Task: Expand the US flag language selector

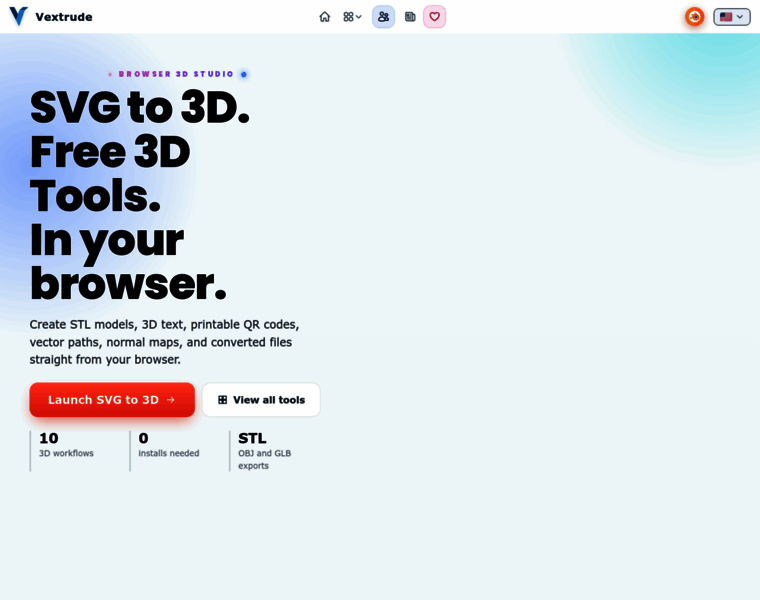Action: [732, 17]
